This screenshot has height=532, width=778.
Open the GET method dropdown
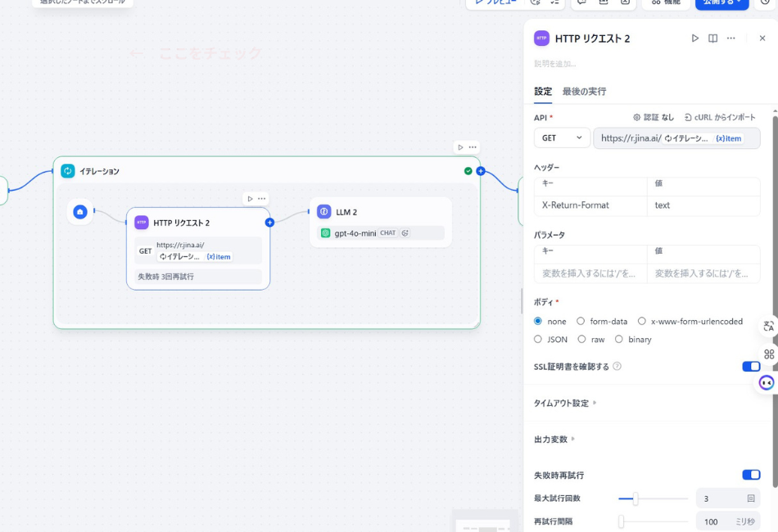pos(562,138)
